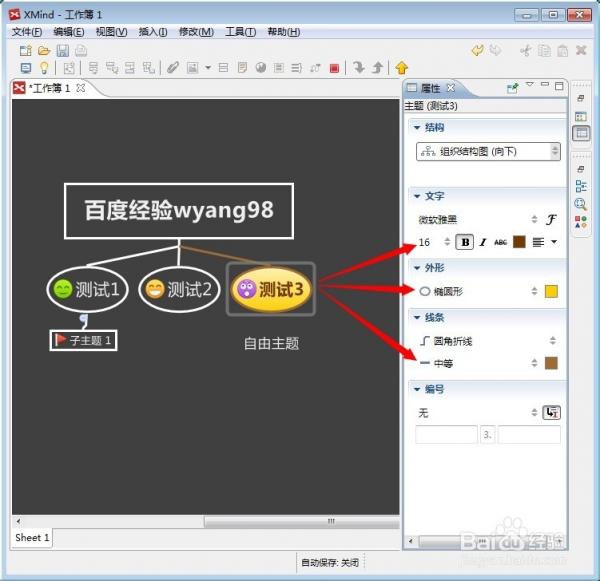Click the red square toolbar icon
The image size is (600, 581).
tap(334, 69)
